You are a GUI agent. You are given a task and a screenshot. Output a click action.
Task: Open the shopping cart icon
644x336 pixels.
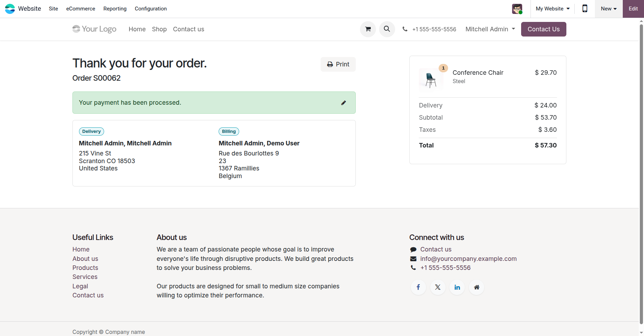pyautogui.click(x=368, y=29)
